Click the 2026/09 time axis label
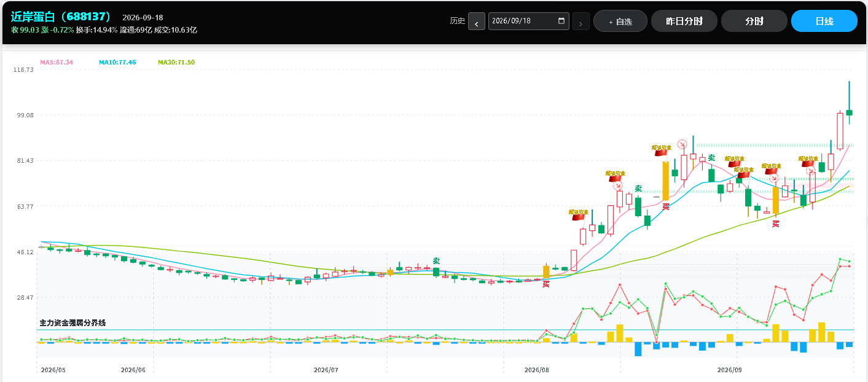Image resolution: width=868 pixels, height=382 pixels. pyautogui.click(x=730, y=370)
